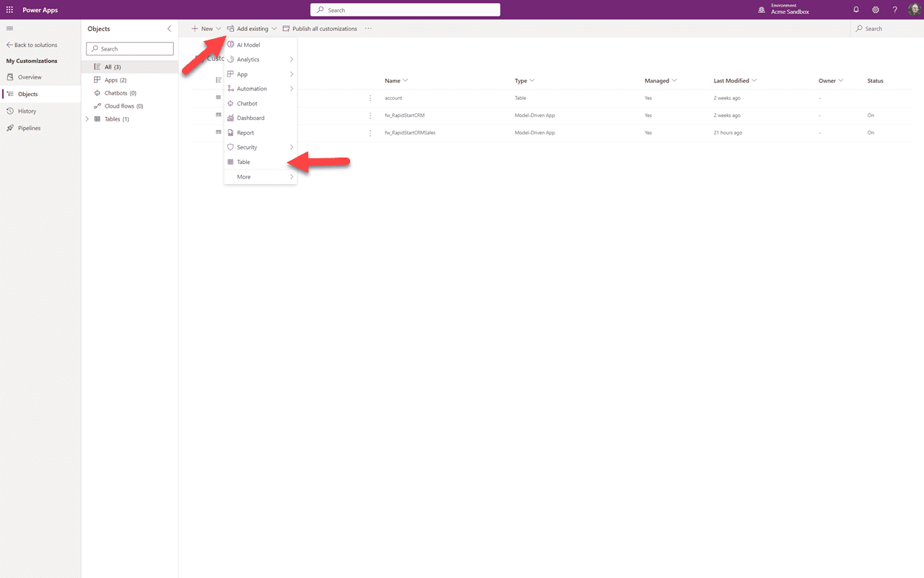Open the notifications bell

855,9
